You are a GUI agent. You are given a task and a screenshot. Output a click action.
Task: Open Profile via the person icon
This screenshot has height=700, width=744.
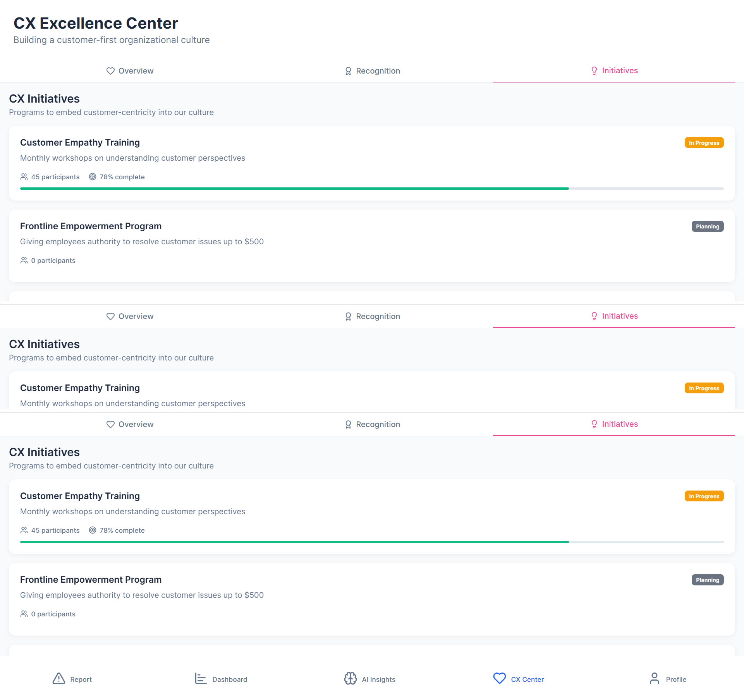tap(654, 679)
